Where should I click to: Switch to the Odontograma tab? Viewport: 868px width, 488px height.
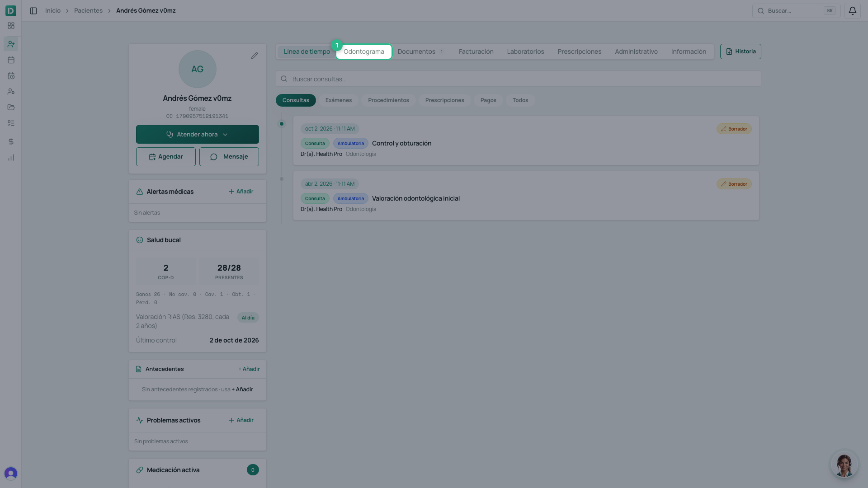pos(363,52)
